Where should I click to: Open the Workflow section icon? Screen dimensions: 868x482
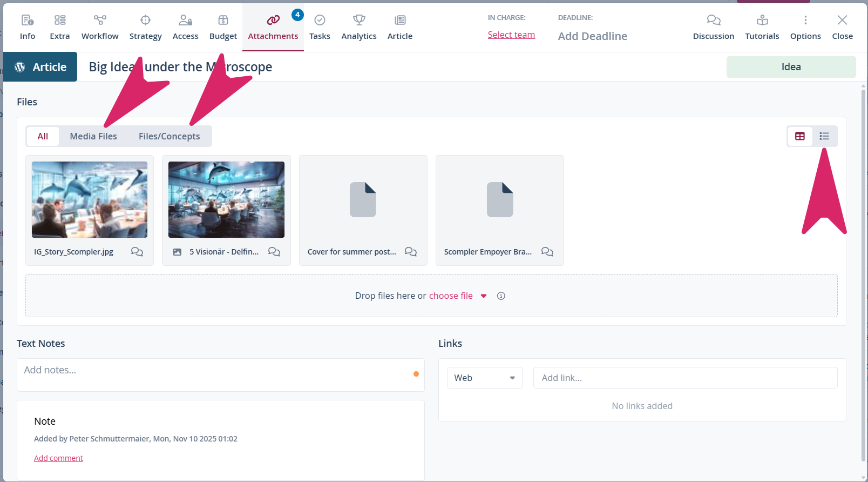pyautogui.click(x=100, y=21)
